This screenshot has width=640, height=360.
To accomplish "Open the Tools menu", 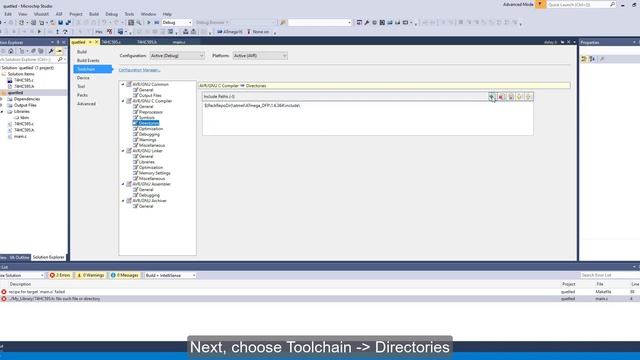I will coord(129,14).
